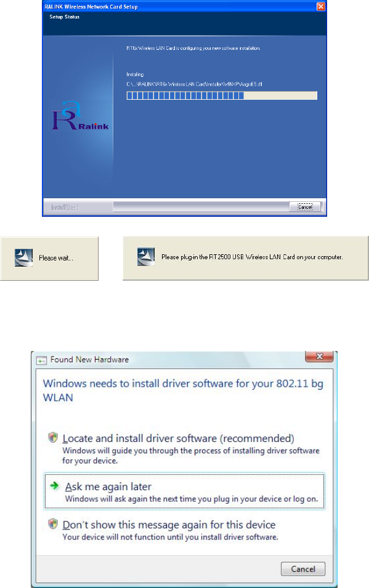
Task: Close the Found New Hardware window
Action: 319,356
